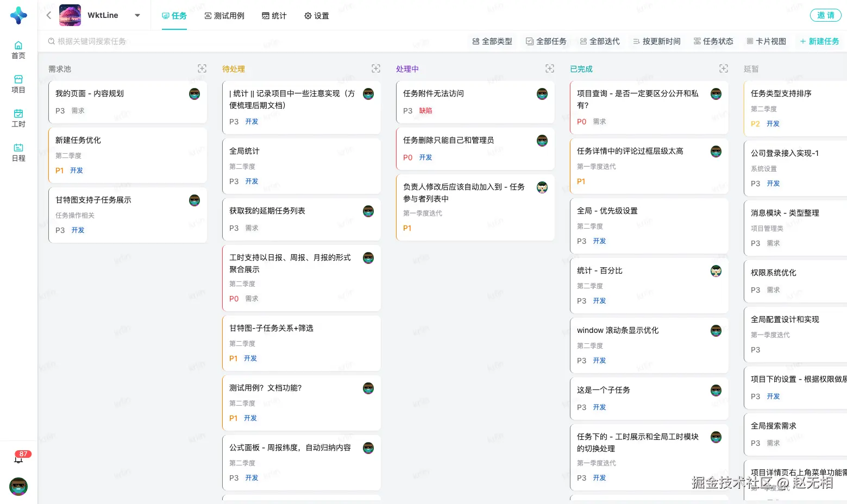
Task: Open the 获取我的延期任务列表 task card
Action: (x=302, y=219)
